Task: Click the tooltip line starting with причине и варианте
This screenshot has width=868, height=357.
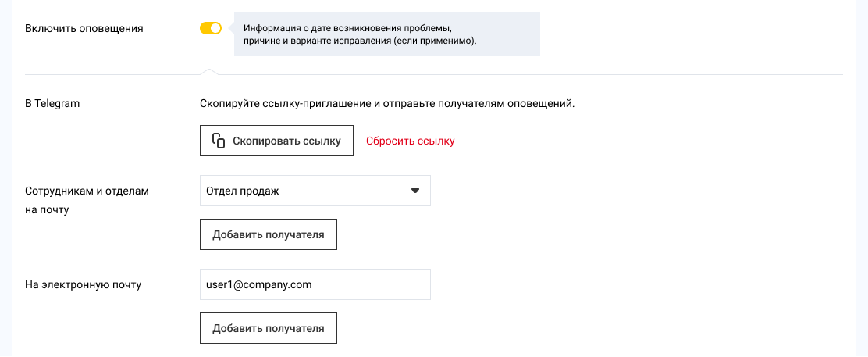Action: pos(360,41)
